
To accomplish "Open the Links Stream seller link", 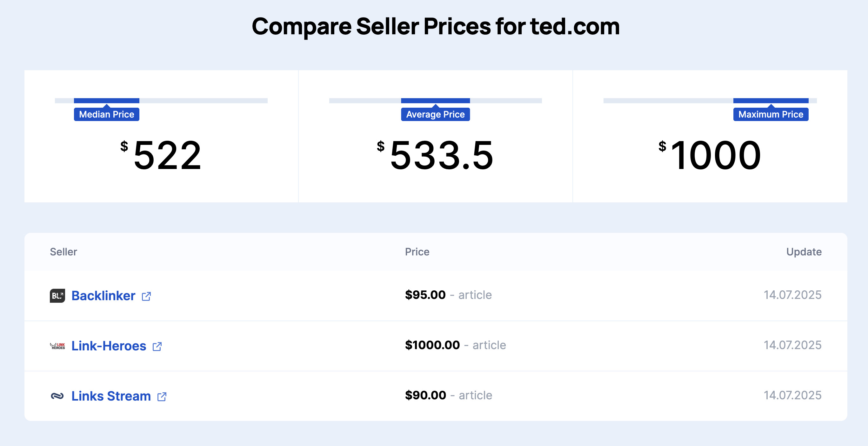I will coord(111,396).
